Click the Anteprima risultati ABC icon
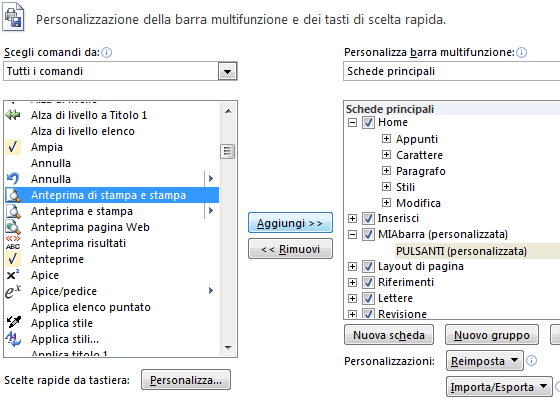This screenshot has width=560, height=400. (x=13, y=242)
